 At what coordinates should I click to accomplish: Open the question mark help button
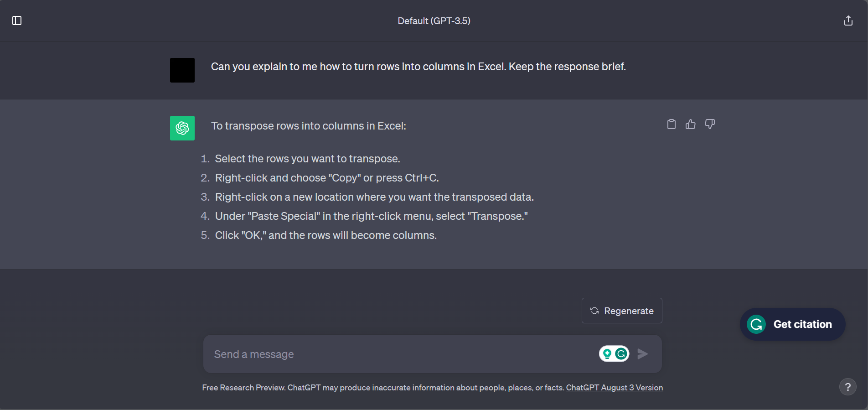point(847,387)
